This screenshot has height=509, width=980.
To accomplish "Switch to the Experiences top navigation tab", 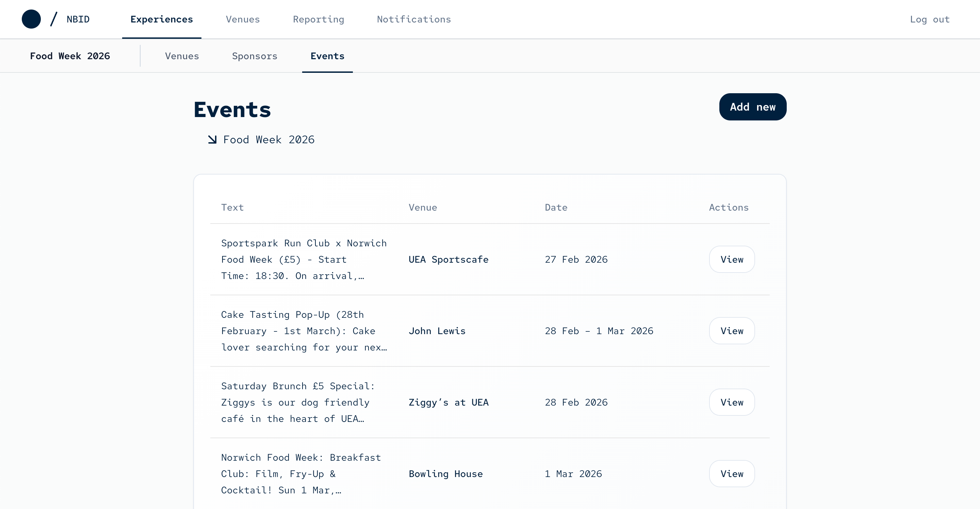I will (x=161, y=19).
